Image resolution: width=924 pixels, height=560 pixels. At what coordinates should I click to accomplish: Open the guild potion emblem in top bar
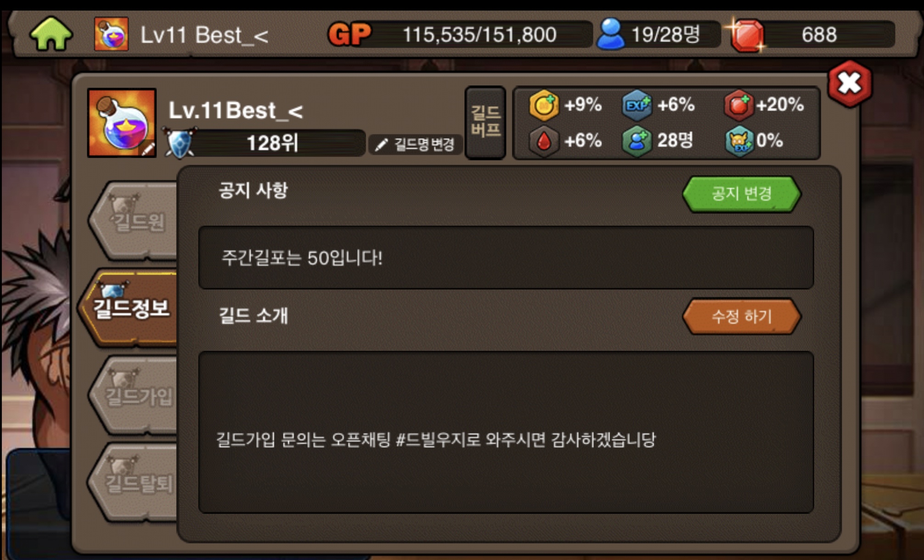click(111, 34)
